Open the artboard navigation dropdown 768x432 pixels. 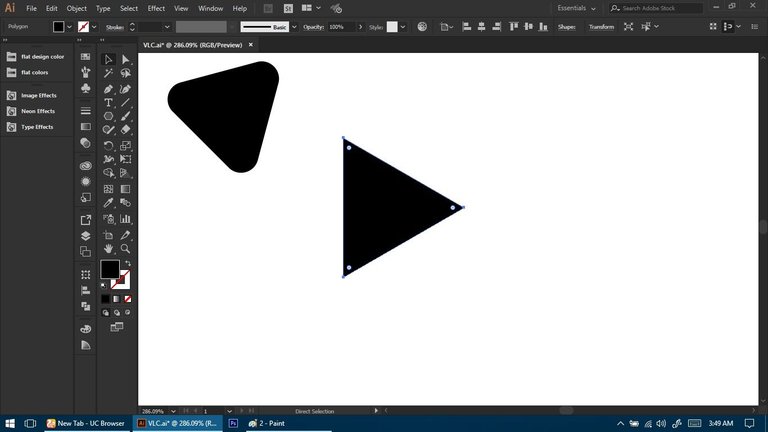(x=229, y=411)
